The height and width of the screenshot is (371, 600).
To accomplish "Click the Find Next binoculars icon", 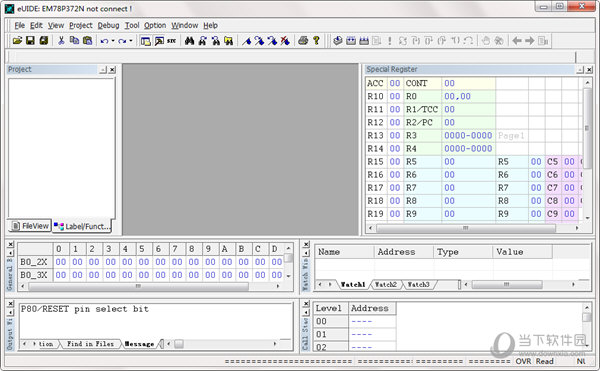I will click(x=203, y=41).
